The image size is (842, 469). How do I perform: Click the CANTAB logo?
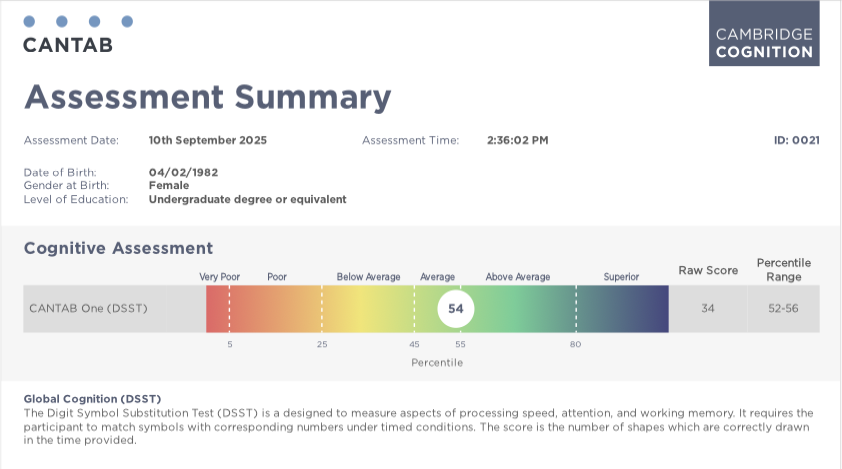(x=78, y=35)
